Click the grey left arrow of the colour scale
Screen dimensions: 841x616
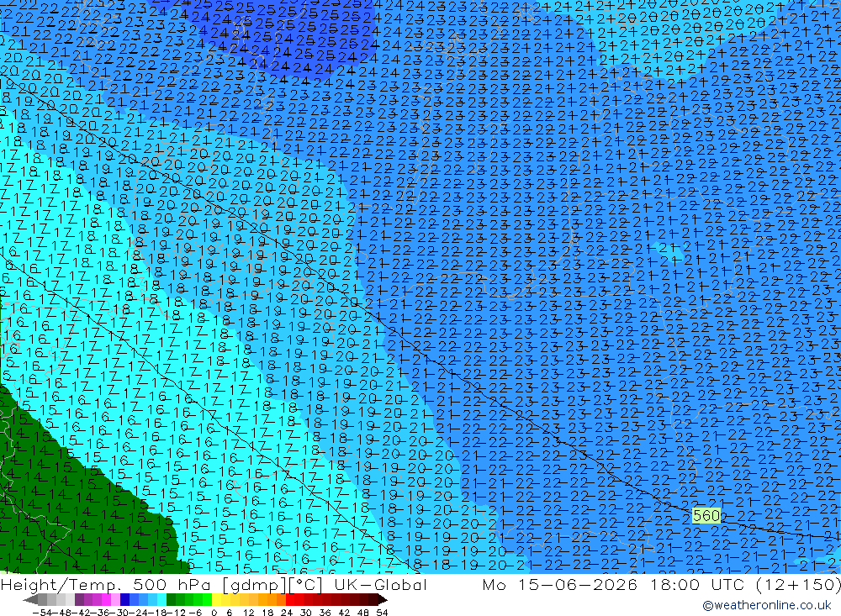pos(30,600)
